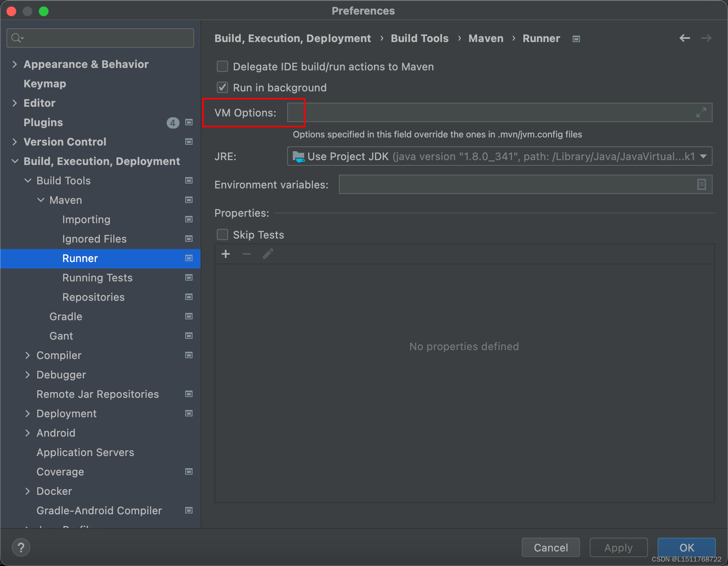Open the Environment variables editor icon
This screenshot has width=728, height=566.
701,184
